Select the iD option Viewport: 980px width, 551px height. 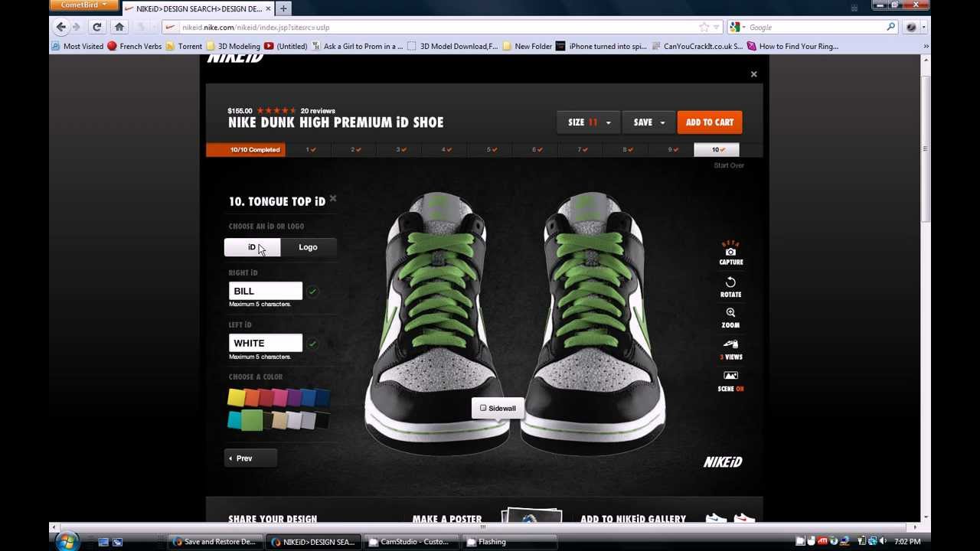[x=252, y=247]
